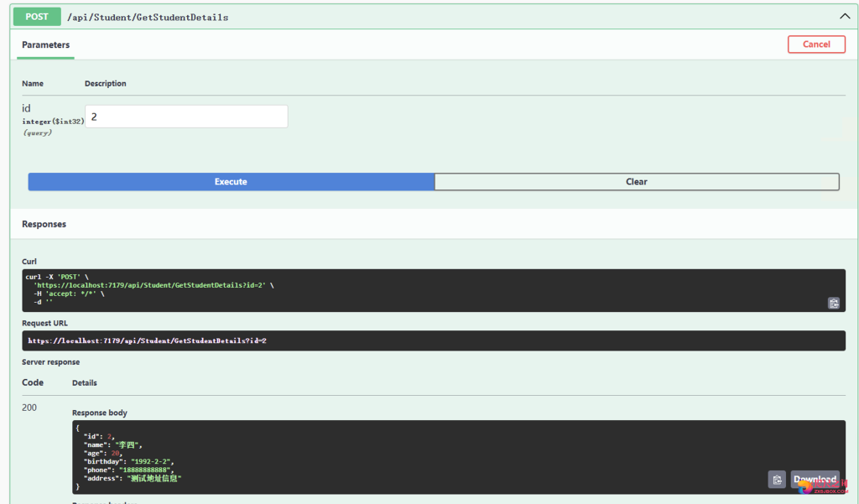Image resolution: width=859 pixels, height=504 pixels.
Task: Click the "name" line in response body
Action: click(x=113, y=444)
